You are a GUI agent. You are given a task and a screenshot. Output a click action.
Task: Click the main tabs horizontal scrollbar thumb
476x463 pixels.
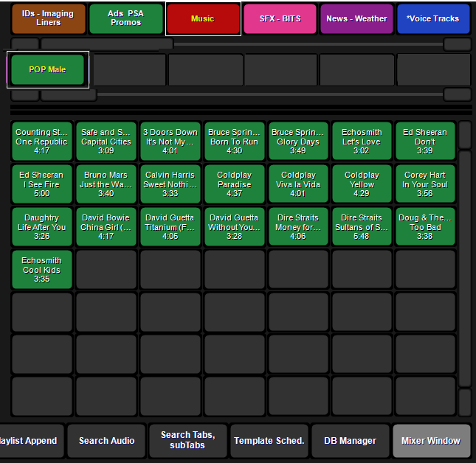[107, 44]
